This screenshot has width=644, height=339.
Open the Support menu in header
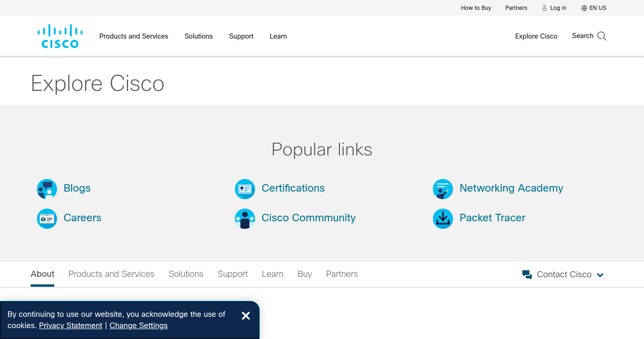pos(241,36)
